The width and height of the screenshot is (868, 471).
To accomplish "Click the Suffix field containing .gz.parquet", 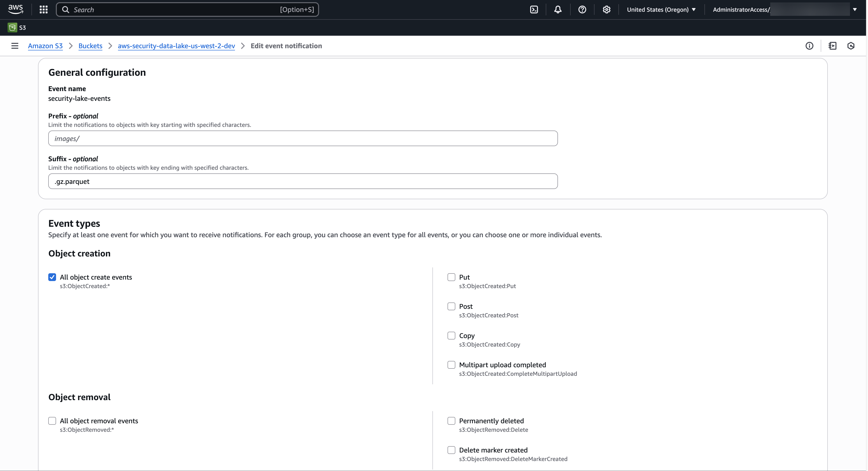I will [x=303, y=181].
